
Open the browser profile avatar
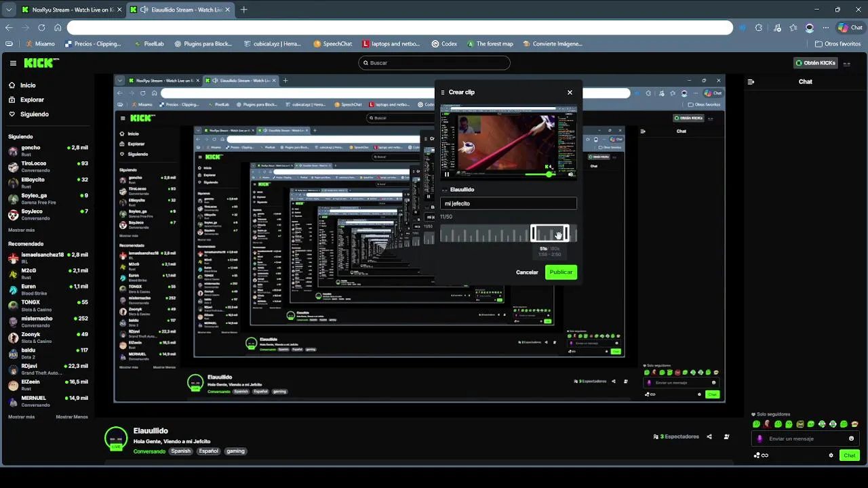tap(810, 28)
